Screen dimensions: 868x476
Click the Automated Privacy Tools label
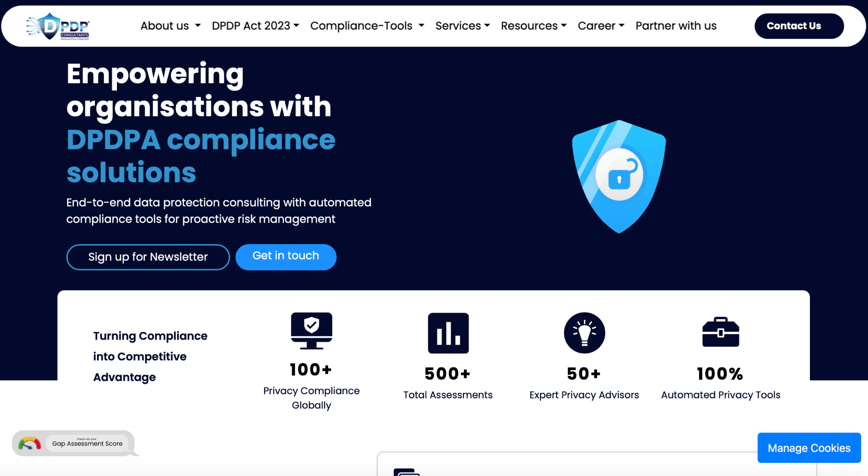point(721,395)
